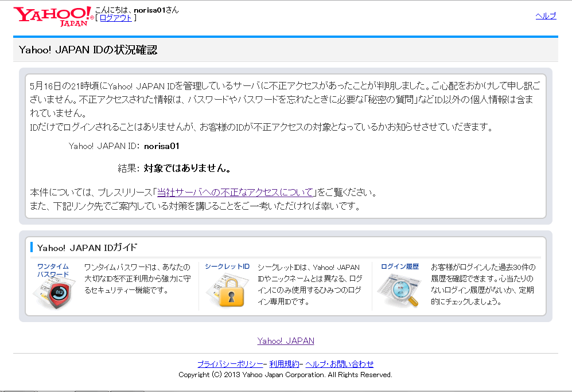Open the 利用規約 footer link
572x392 pixels.
click(x=284, y=364)
